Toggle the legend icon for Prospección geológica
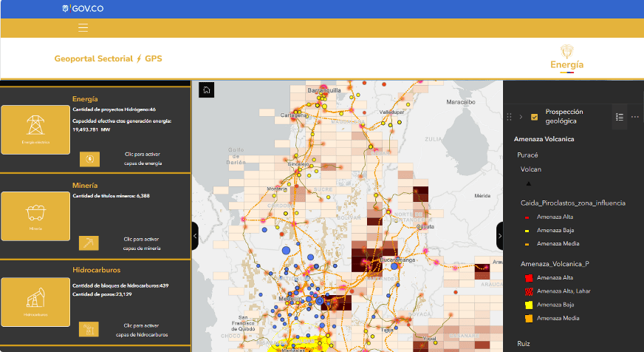The height and width of the screenshot is (352, 644). coord(620,117)
